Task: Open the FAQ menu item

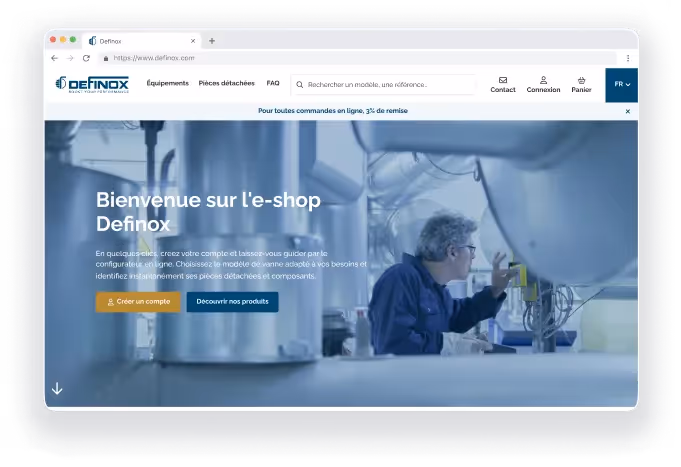Action: (x=273, y=83)
